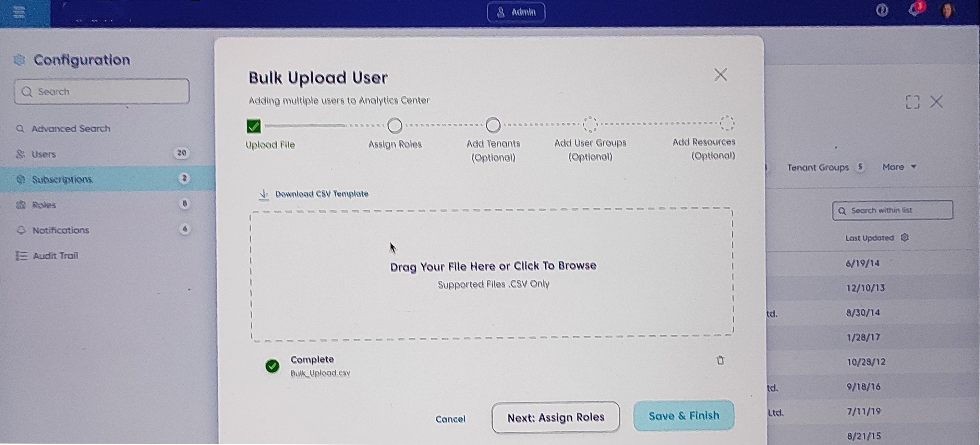
Task: Open Users in the sidebar
Action: click(44, 154)
